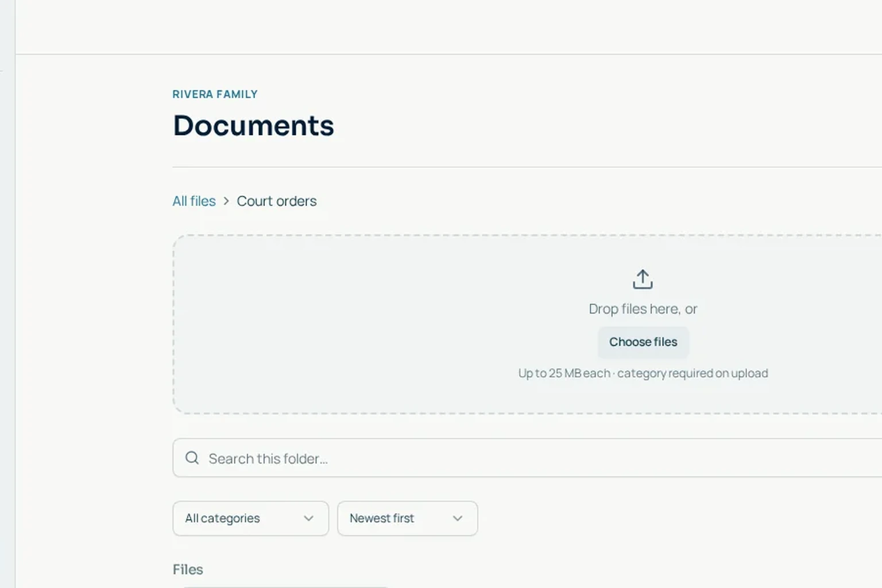Click the Drop files here text
Image resolution: width=882 pixels, height=588 pixels.
pos(643,309)
